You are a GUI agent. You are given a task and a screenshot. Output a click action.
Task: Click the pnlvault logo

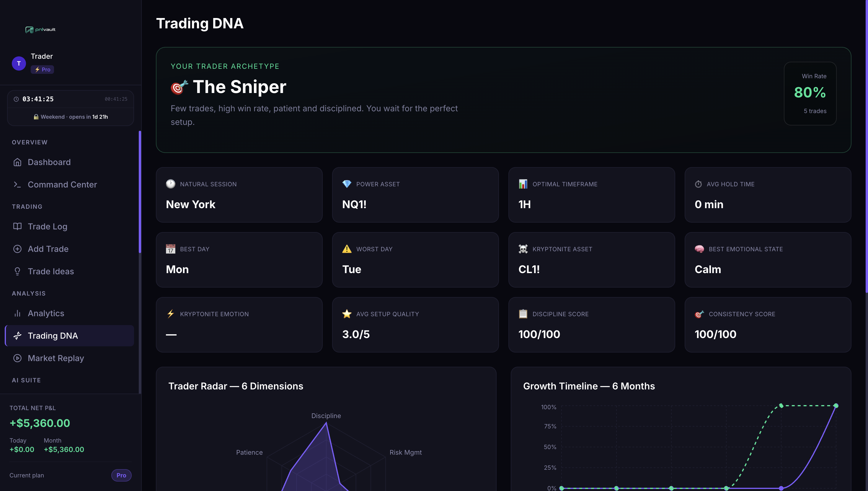(x=40, y=30)
